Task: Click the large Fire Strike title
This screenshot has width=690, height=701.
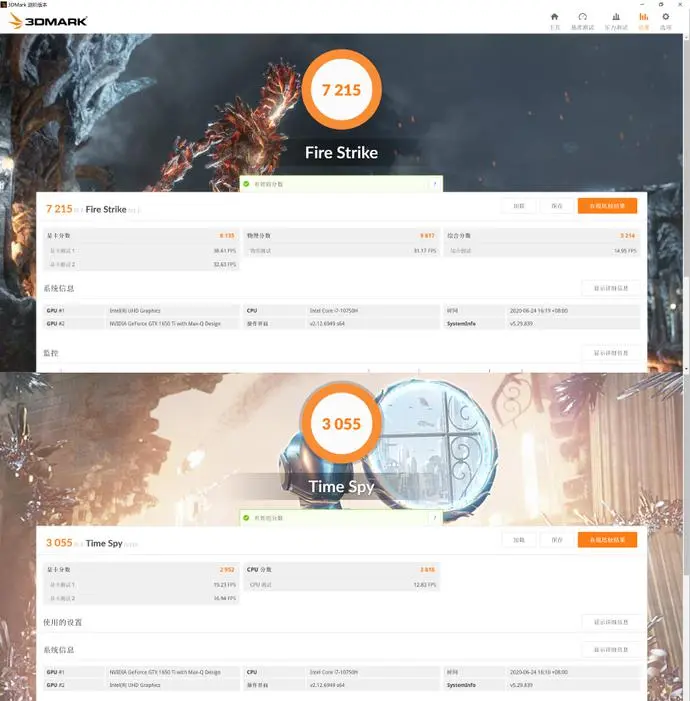Action: [341, 153]
